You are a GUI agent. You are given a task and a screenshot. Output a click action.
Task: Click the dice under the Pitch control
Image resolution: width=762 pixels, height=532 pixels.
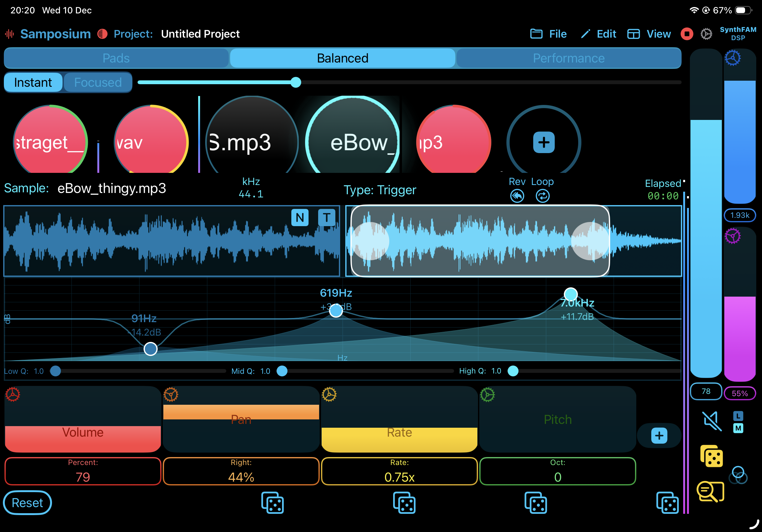(x=536, y=503)
